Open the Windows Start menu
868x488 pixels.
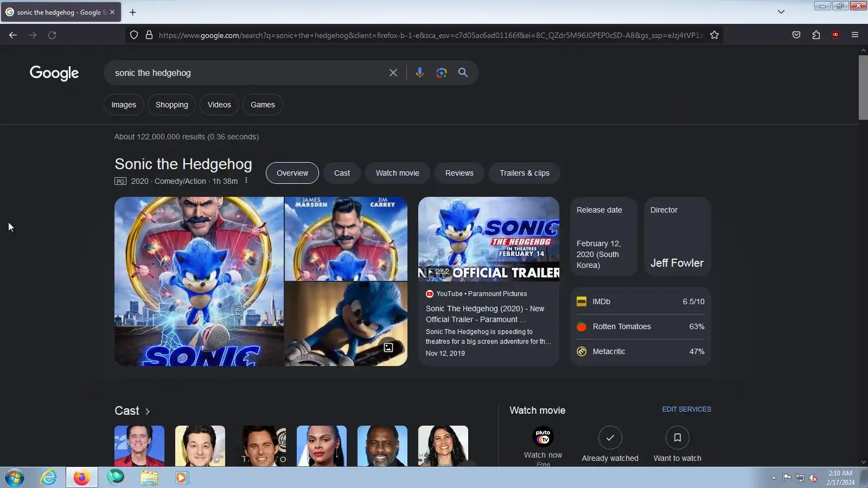tap(15, 478)
